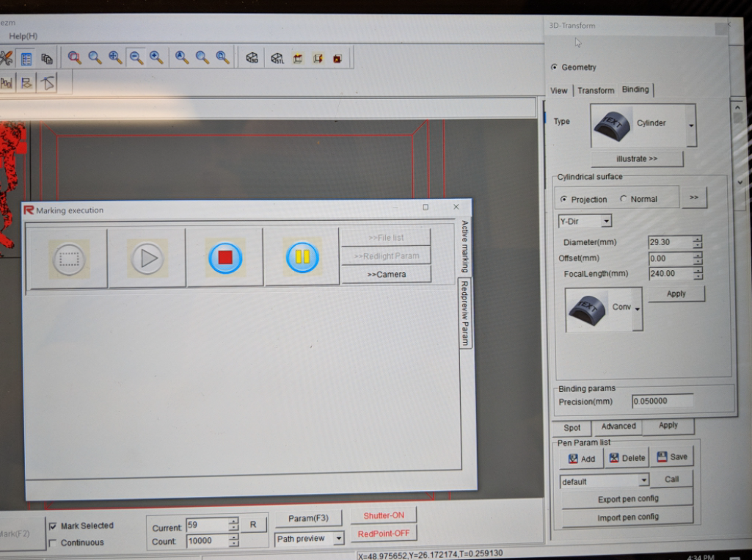Click the copy toolbar icon
Screen dimensions: 752x560
tap(46, 58)
